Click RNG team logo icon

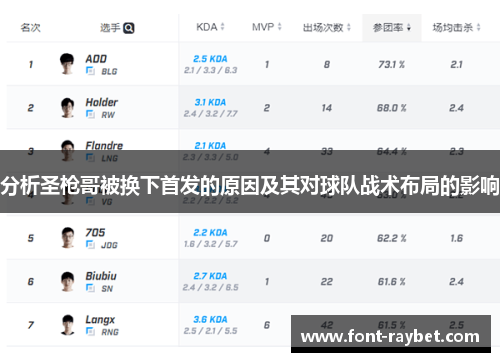pos(90,332)
